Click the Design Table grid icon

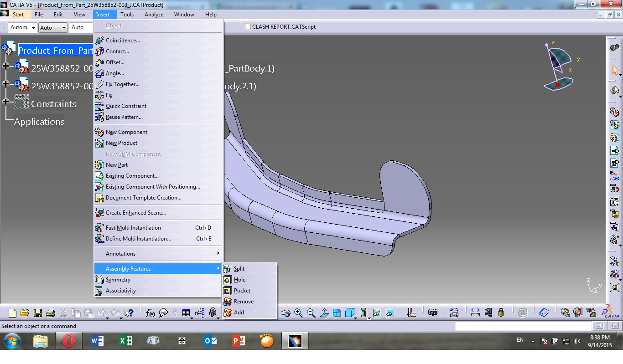(186, 313)
